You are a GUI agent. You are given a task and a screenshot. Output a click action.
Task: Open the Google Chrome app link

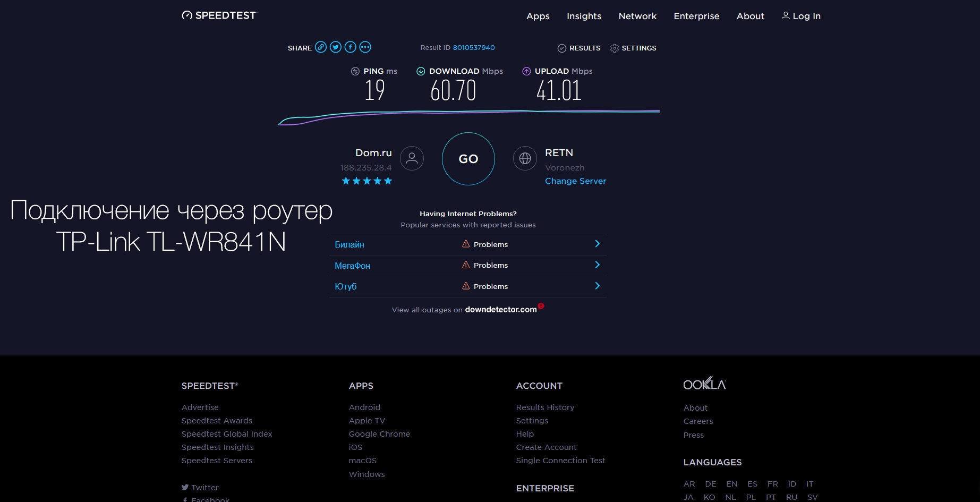click(379, 434)
